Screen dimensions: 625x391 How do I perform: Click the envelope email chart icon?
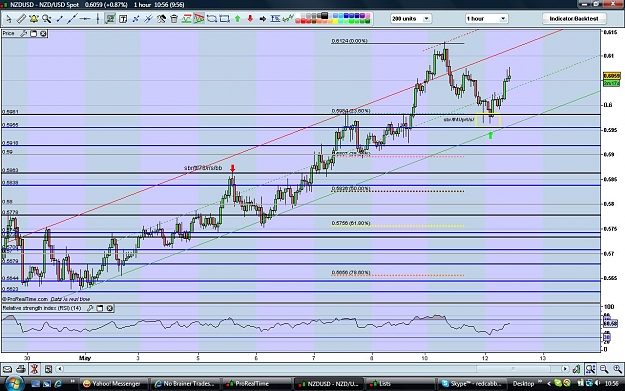(x=8, y=369)
